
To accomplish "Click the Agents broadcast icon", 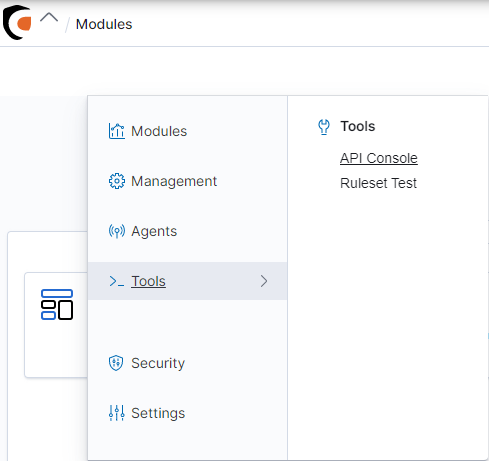I will point(117,231).
